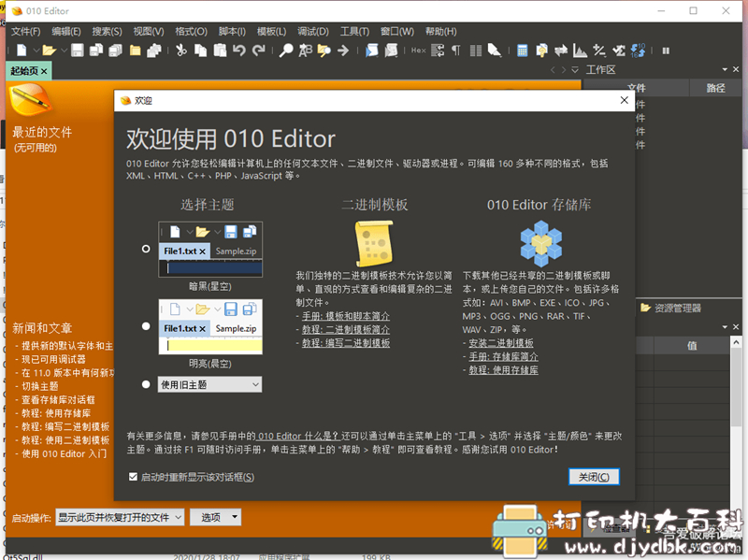Screen dimensions: 748x560
Task: Open the 启动操作 dropdown list
Action: tap(120, 517)
